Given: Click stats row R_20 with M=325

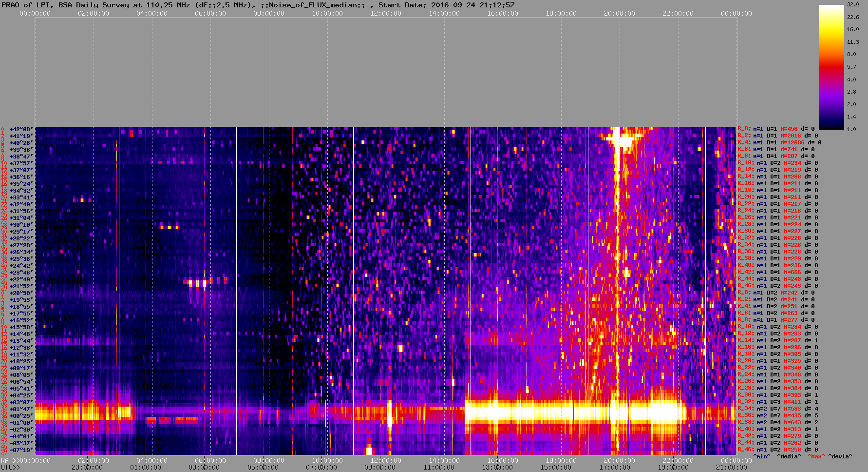Looking at the screenshot, I should (x=778, y=361).
